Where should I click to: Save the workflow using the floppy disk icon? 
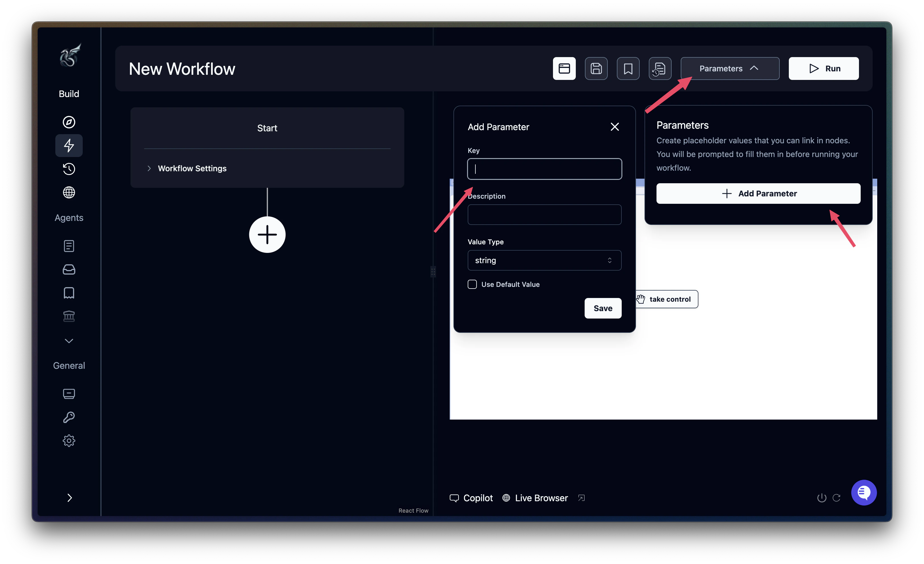(596, 68)
